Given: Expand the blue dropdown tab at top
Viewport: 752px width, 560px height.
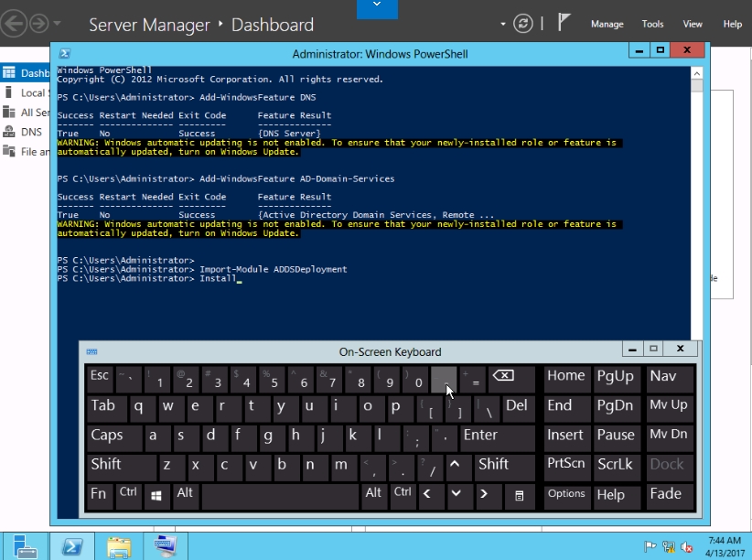Looking at the screenshot, I should pos(377,8).
